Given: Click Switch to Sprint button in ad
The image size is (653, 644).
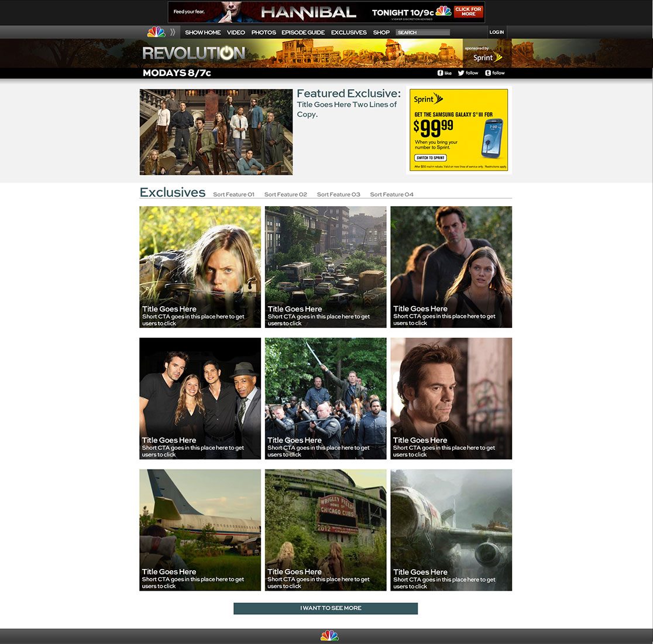Looking at the screenshot, I should (x=431, y=158).
